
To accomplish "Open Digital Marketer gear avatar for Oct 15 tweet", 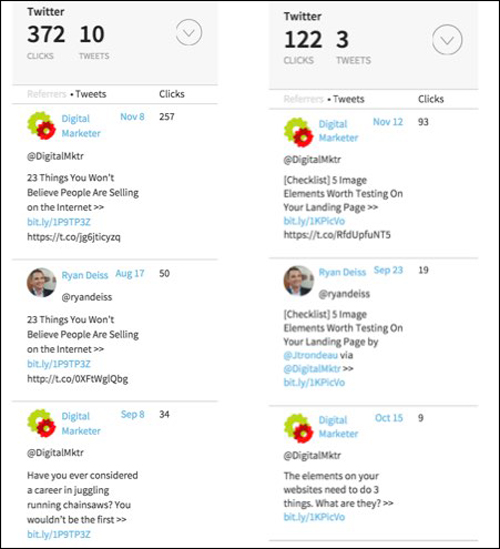I will 298,428.
